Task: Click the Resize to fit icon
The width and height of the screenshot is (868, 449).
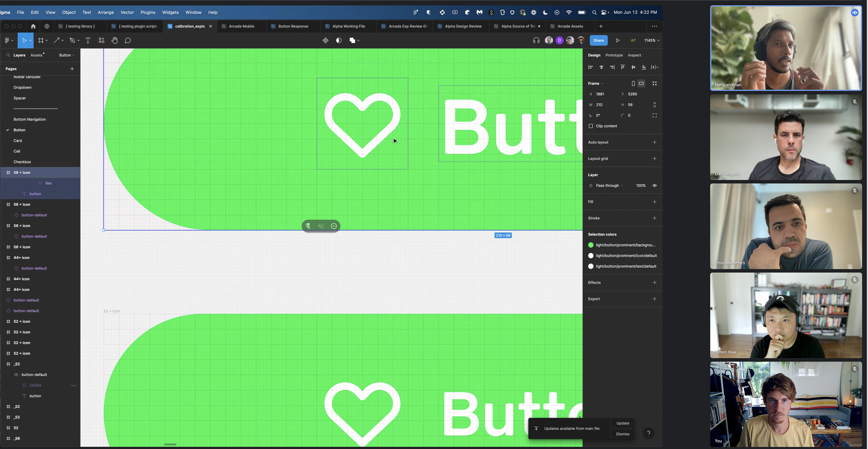Action: (x=655, y=83)
